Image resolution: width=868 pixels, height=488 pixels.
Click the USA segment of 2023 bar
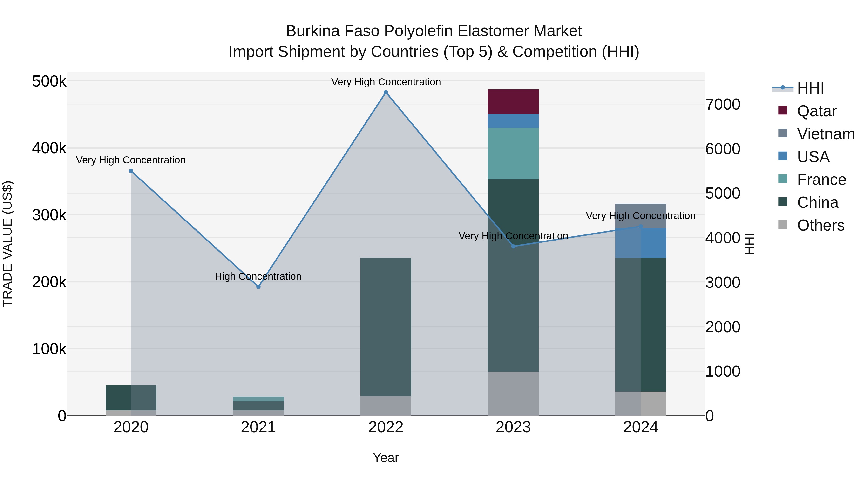click(513, 121)
